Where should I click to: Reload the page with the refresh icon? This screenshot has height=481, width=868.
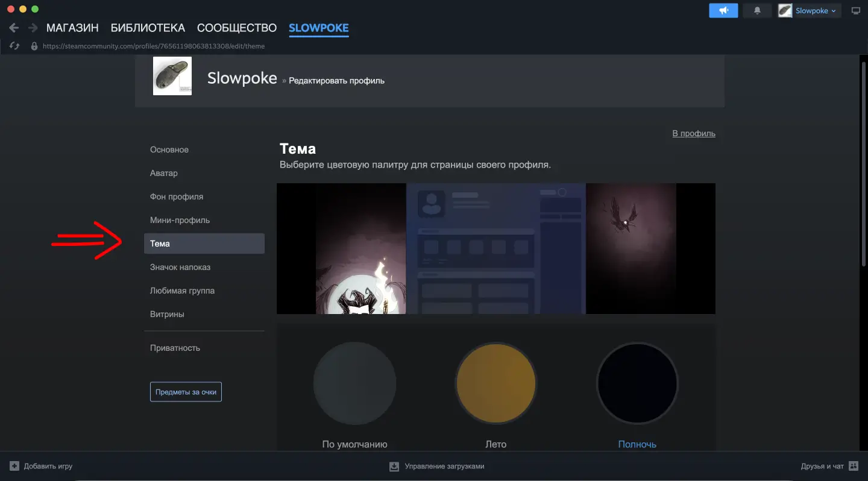pyautogui.click(x=13, y=46)
